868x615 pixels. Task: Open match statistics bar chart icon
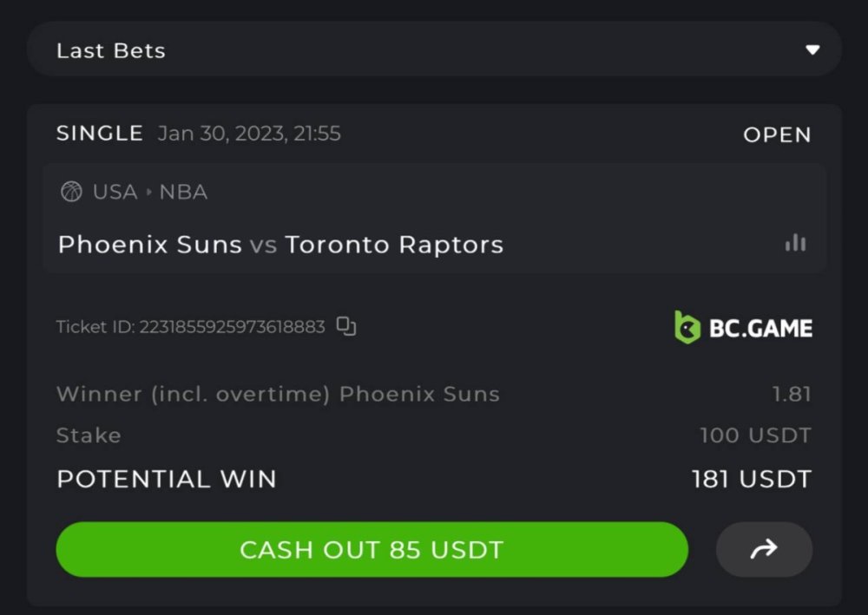point(795,244)
